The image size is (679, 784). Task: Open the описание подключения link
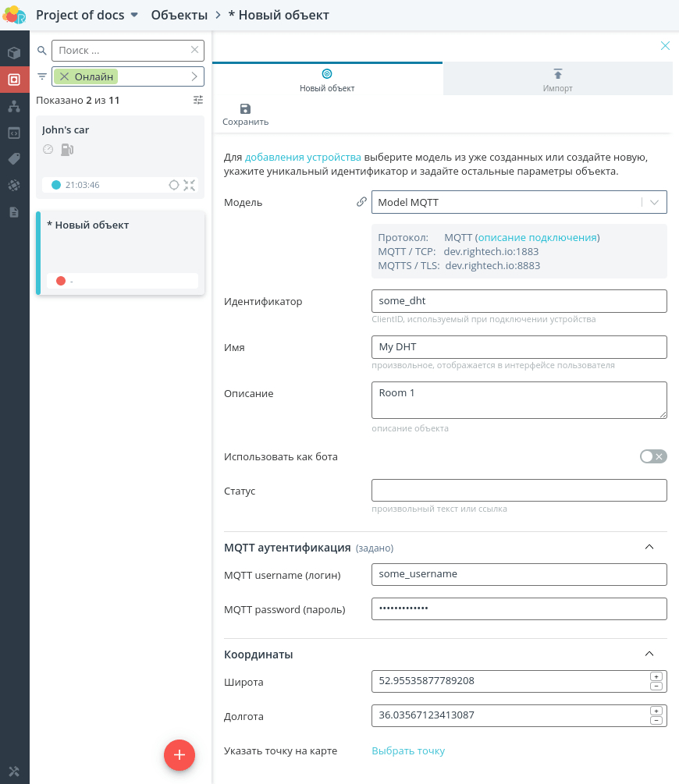click(x=538, y=237)
